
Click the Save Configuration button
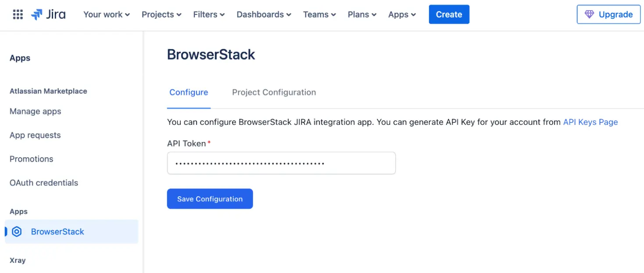(210, 199)
